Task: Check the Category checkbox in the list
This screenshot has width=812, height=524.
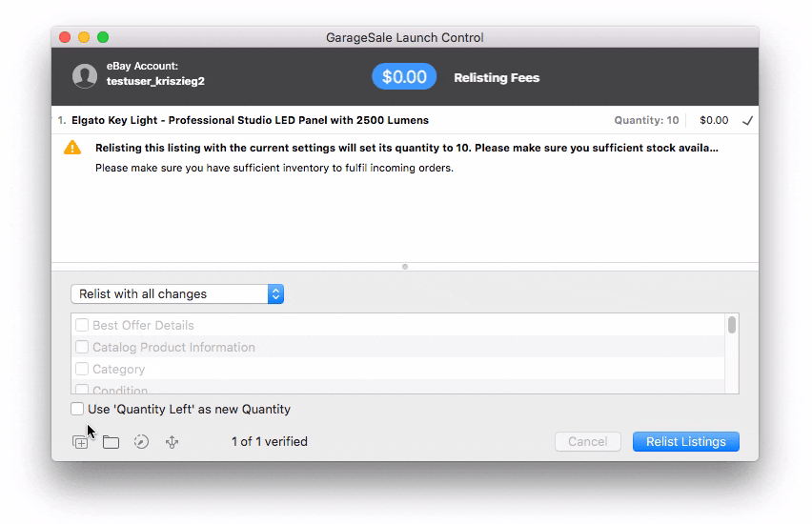Action: pos(82,370)
